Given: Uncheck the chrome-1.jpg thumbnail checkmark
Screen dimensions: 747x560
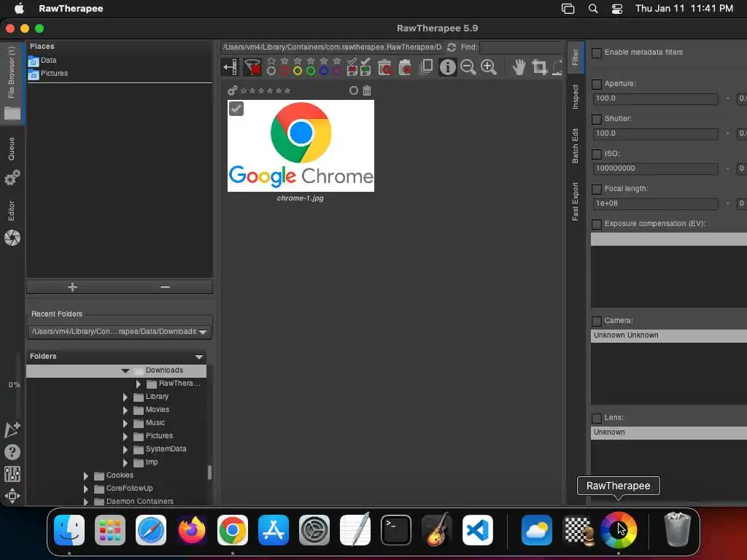Looking at the screenshot, I should coord(236,109).
